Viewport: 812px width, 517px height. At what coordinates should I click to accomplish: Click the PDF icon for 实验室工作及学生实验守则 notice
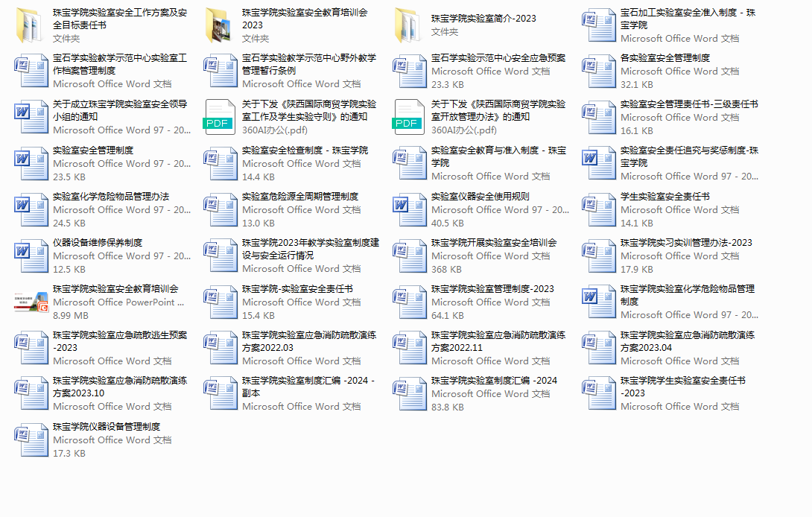(x=219, y=117)
